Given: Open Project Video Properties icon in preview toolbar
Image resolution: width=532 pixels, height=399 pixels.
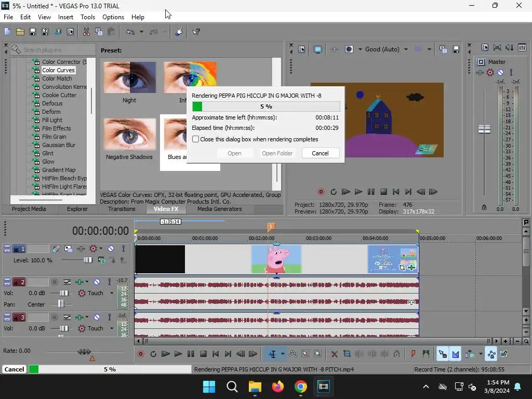Looking at the screenshot, I should pos(301,49).
